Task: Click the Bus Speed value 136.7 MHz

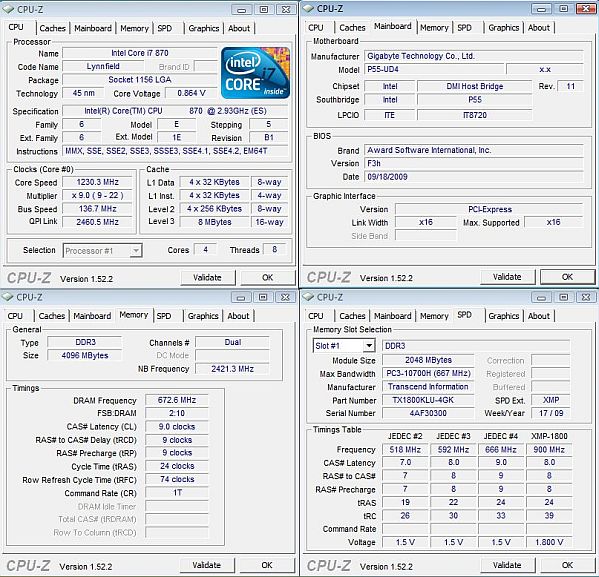Action: click(x=97, y=209)
